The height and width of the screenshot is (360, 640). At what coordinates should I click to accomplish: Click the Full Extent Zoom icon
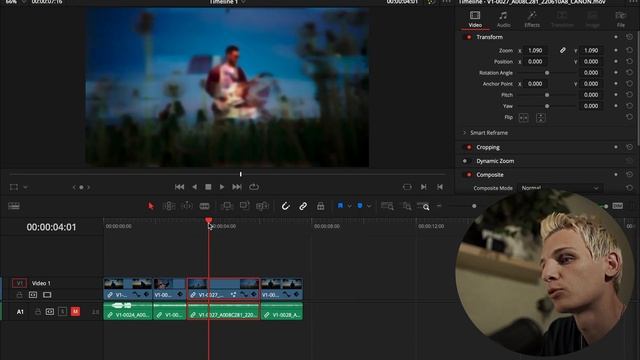[x=387, y=206]
